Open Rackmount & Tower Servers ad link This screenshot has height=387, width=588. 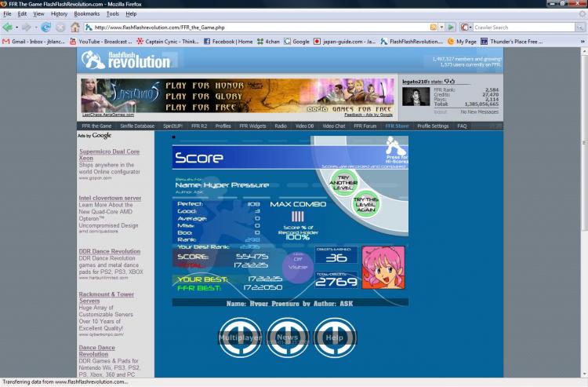point(107,298)
